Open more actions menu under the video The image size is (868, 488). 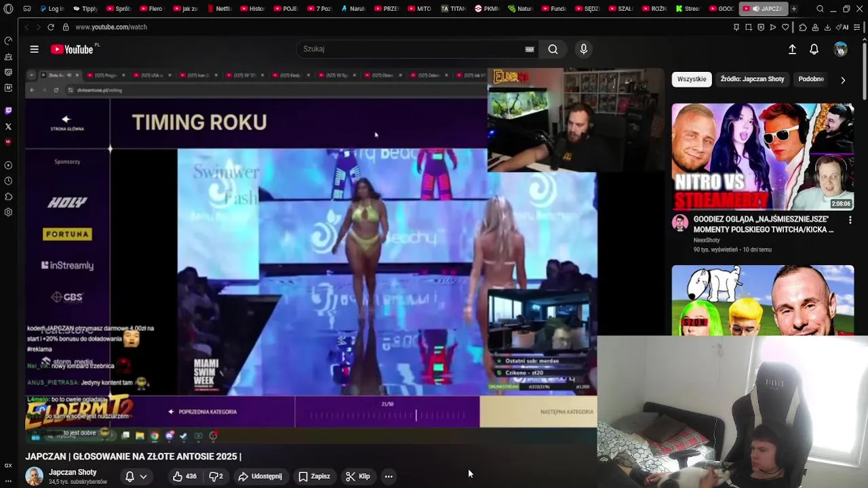click(x=389, y=476)
